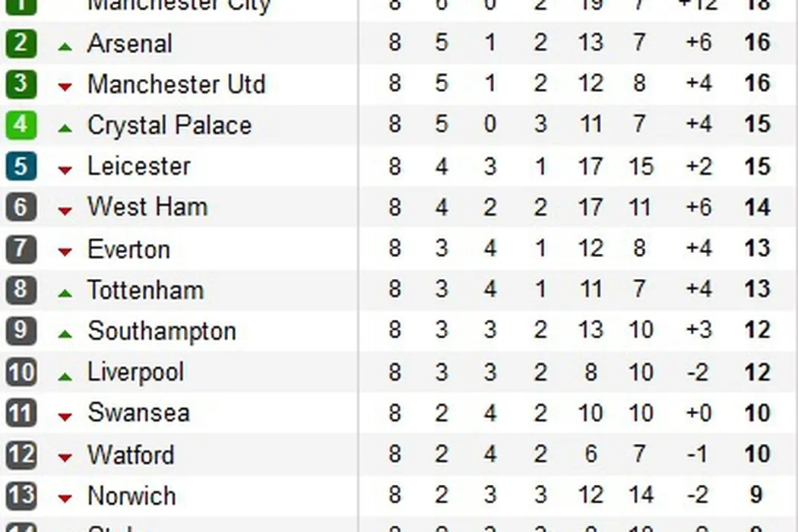Click Arsenal's position 2 badge
This screenshot has height=532, width=798.
[x=21, y=43]
